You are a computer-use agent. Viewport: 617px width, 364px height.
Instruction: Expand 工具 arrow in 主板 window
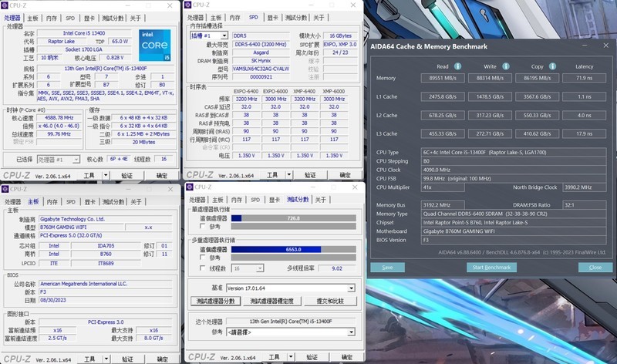[106, 359]
